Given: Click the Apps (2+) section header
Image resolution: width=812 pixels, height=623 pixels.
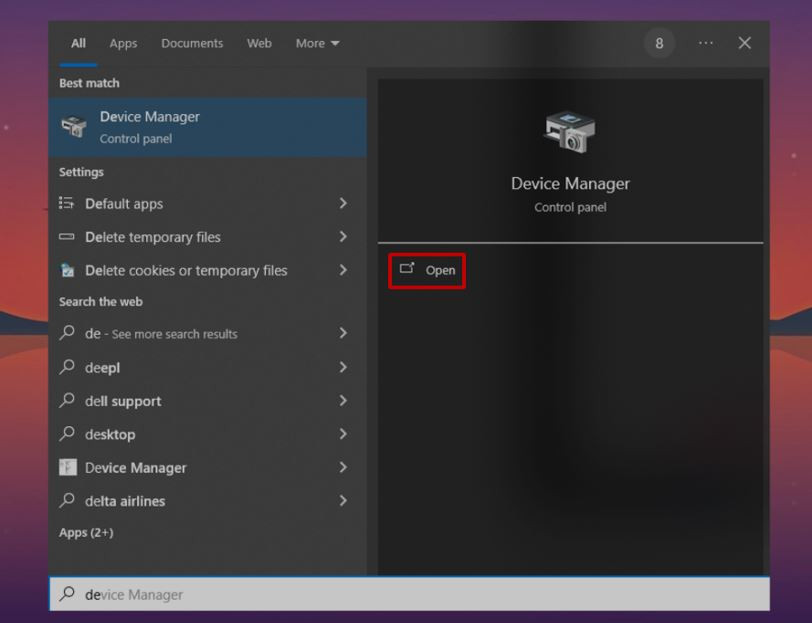Looking at the screenshot, I should pos(86,533).
